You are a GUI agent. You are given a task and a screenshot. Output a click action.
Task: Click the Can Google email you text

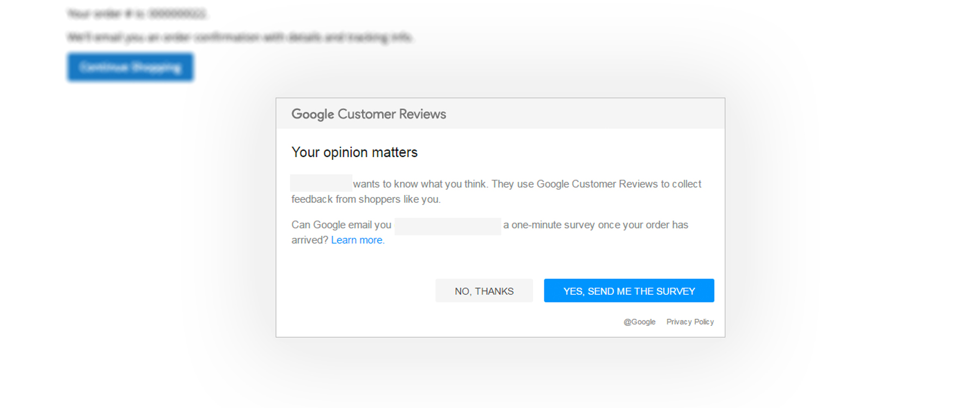341,225
